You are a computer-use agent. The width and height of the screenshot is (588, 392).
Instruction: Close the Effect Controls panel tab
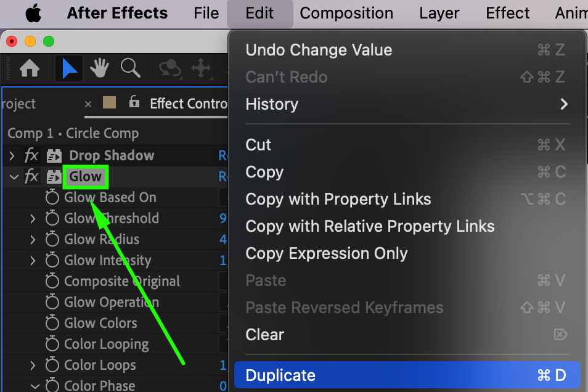pos(88,104)
